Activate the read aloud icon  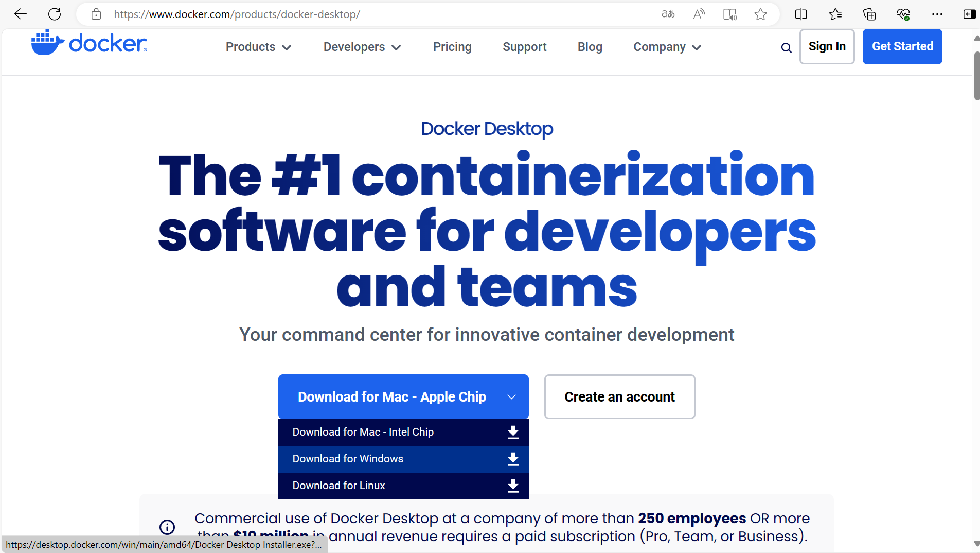[699, 14]
